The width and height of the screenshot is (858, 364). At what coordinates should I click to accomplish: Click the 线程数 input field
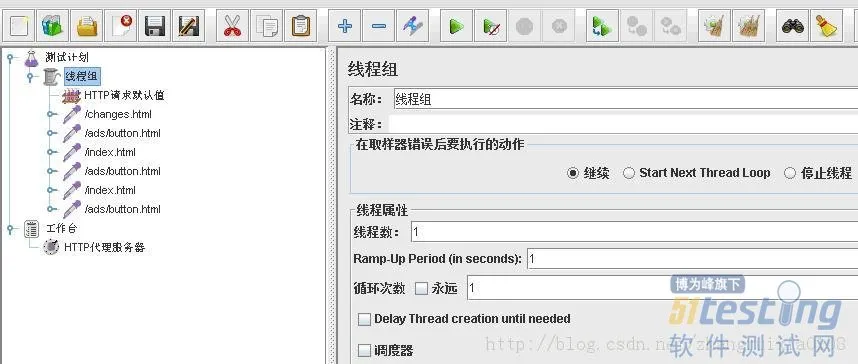click(x=634, y=232)
